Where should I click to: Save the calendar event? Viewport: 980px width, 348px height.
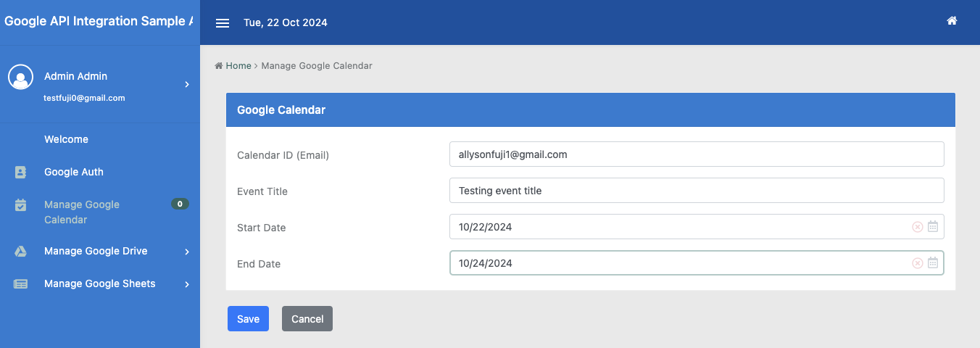(248, 319)
